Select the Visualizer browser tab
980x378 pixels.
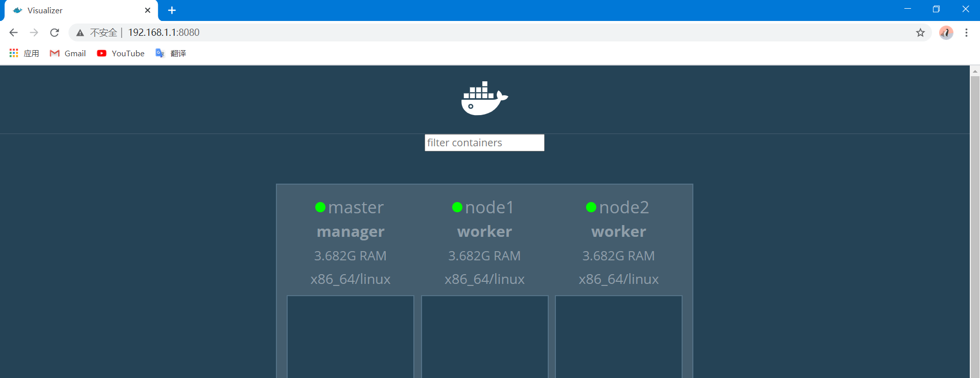(x=81, y=11)
